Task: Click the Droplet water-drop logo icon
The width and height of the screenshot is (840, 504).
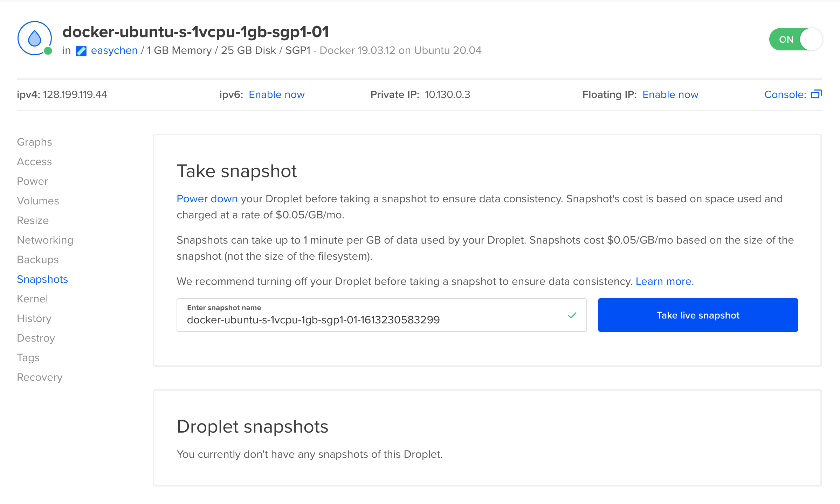Action: tap(35, 38)
